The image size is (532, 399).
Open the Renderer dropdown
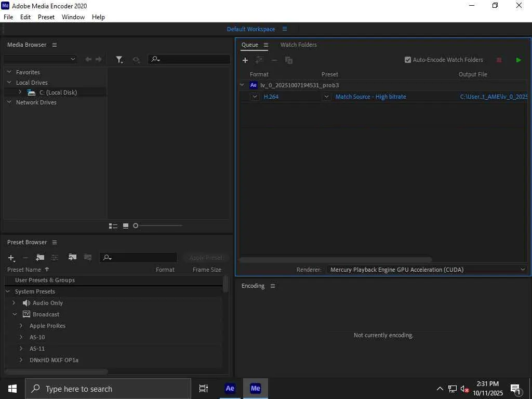[427, 270]
